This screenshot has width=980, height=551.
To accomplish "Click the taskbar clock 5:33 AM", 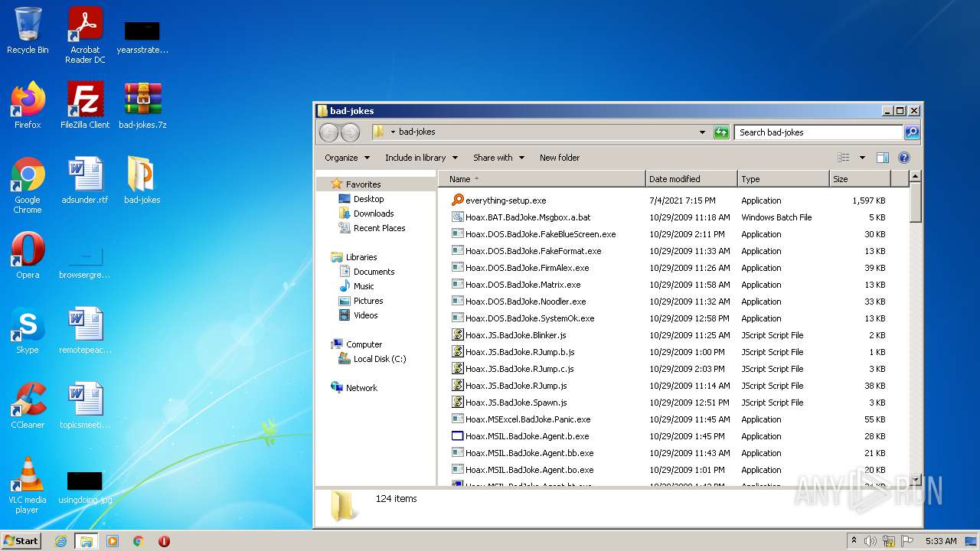I will point(941,541).
